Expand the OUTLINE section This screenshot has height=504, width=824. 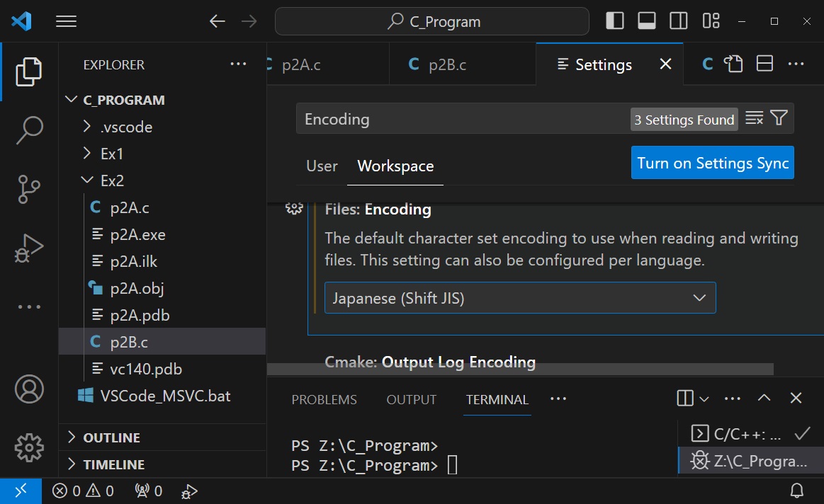point(162,437)
